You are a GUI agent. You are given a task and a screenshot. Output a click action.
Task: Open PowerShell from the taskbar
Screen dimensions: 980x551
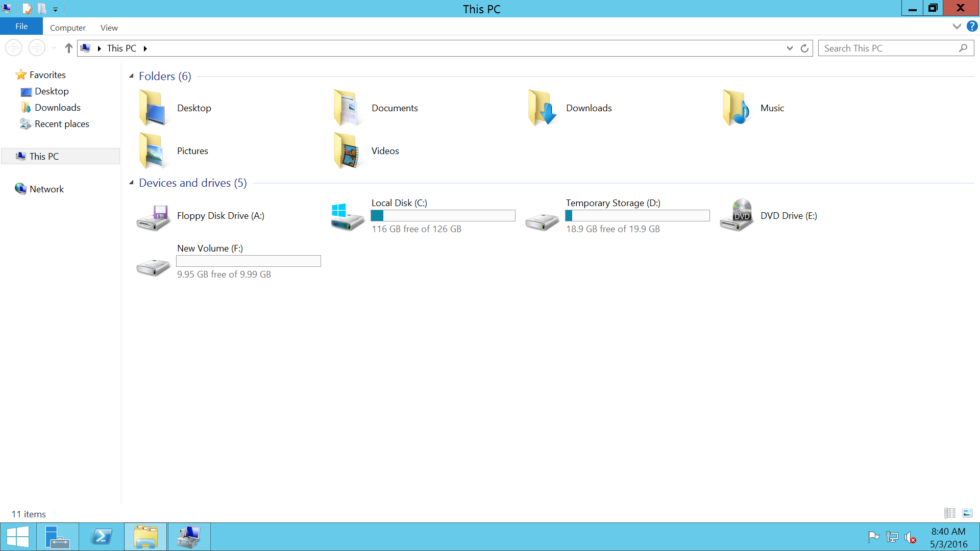click(x=102, y=537)
